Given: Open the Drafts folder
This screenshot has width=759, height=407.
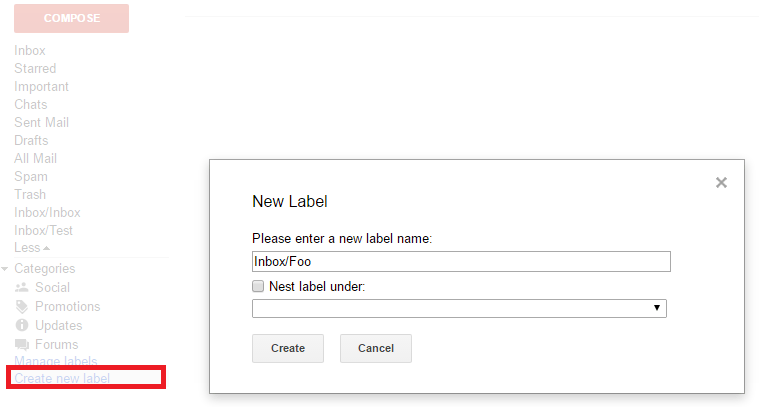Looking at the screenshot, I should (31, 141).
